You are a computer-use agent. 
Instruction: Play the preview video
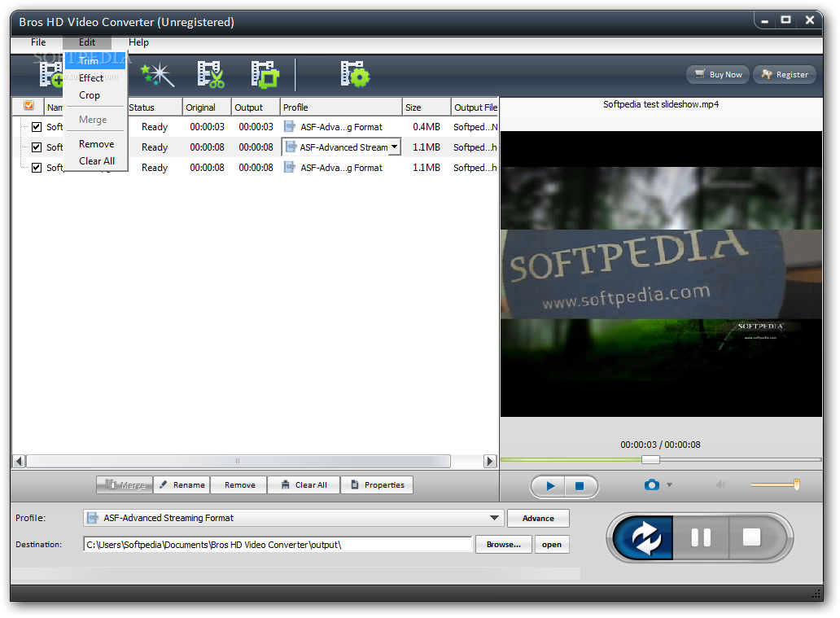(549, 486)
